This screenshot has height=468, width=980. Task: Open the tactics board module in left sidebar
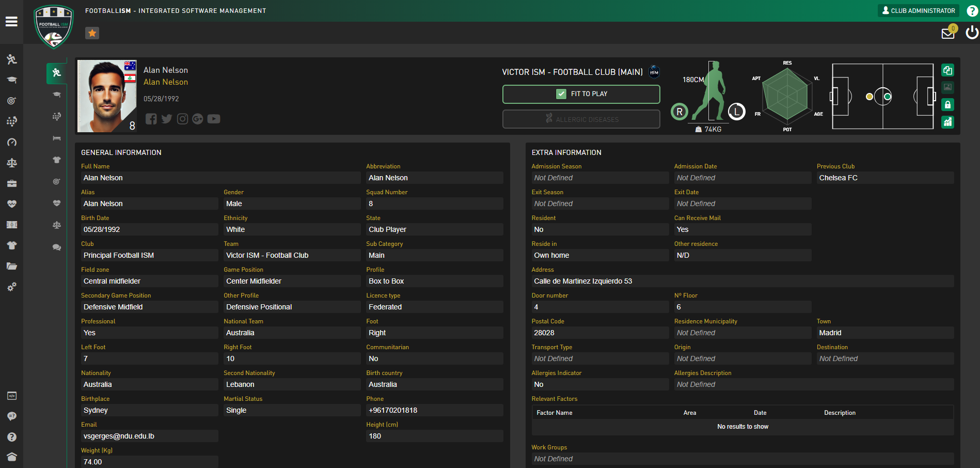click(11, 121)
